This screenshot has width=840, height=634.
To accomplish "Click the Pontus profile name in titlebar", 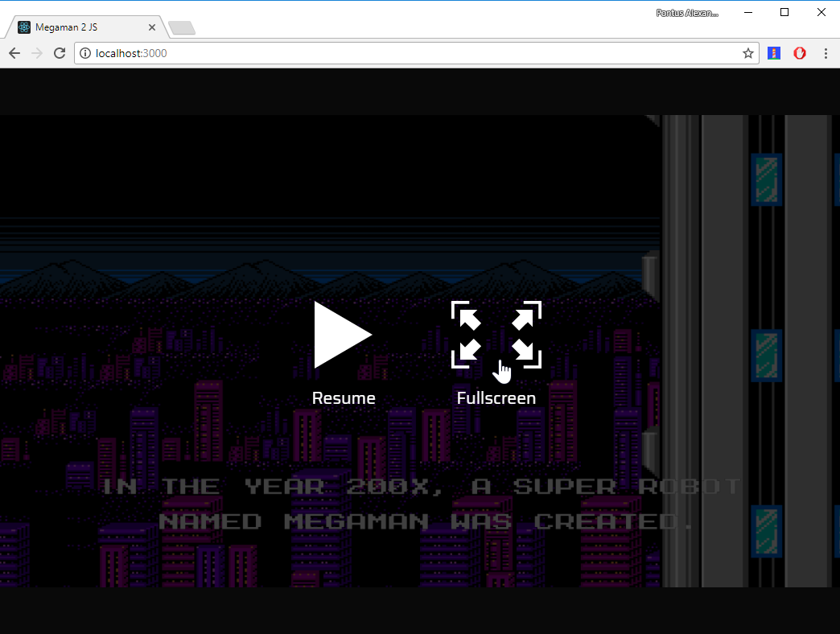I will pyautogui.click(x=686, y=12).
